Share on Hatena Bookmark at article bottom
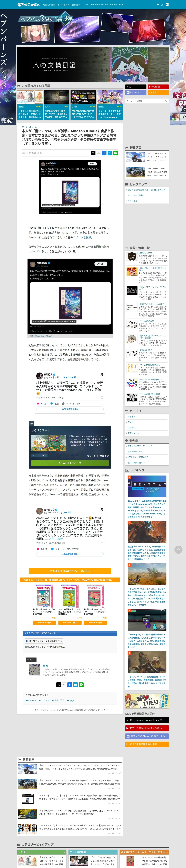The image size is (186, 868). pos(75,685)
